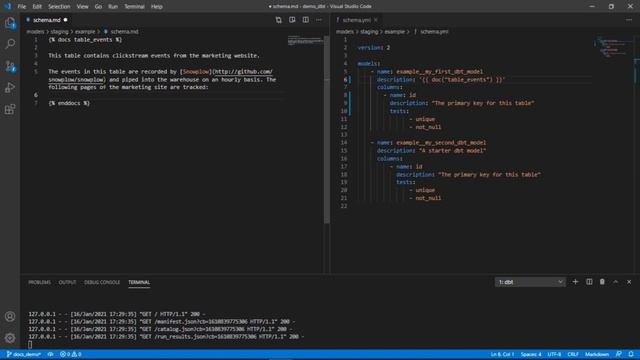Open markdown preview to the side
The image size is (640, 360).
pyautogui.click(x=292, y=20)
